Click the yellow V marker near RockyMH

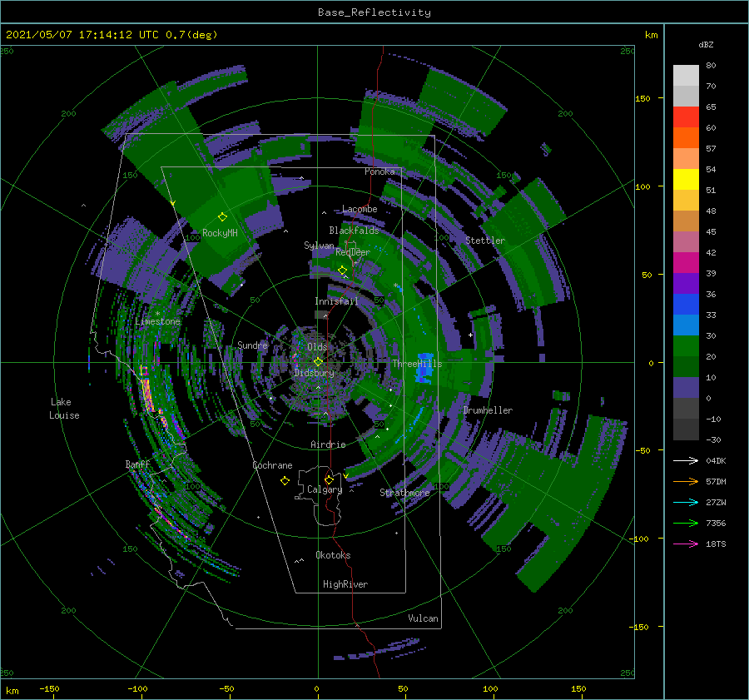click(x=173, y=203)
